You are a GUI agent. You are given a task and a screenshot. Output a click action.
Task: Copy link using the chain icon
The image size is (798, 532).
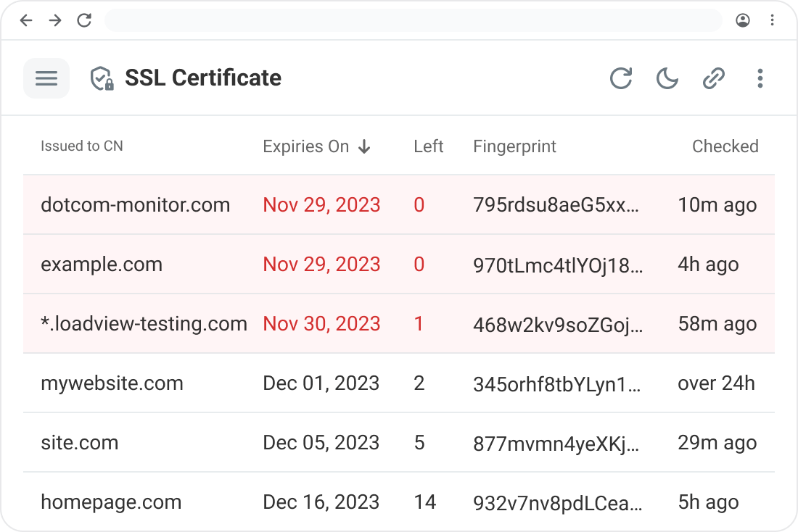tap(714, 78)
